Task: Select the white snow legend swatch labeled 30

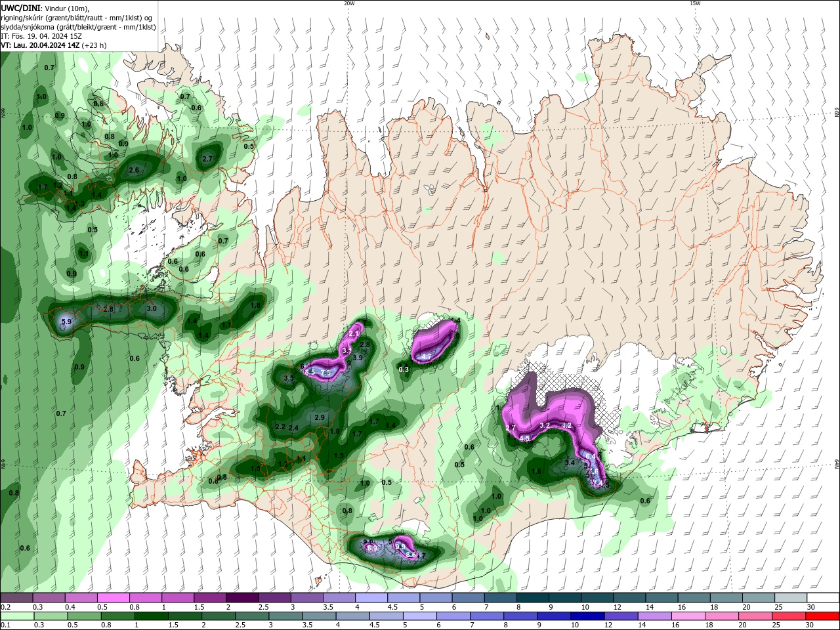Action: (x=824, y=598)
